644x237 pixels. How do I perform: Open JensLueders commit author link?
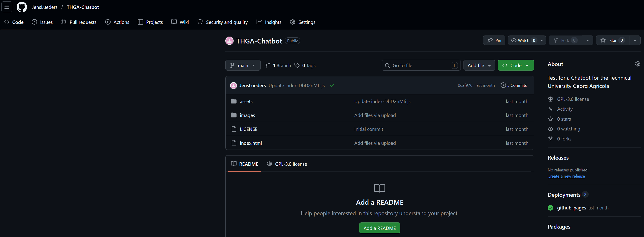point(252,86)
